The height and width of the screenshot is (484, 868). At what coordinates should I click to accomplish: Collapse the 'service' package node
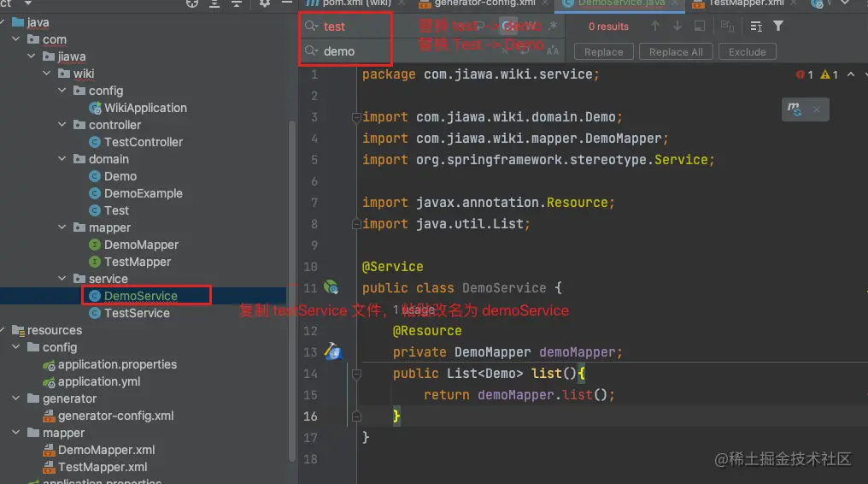[x=62, y=279]
